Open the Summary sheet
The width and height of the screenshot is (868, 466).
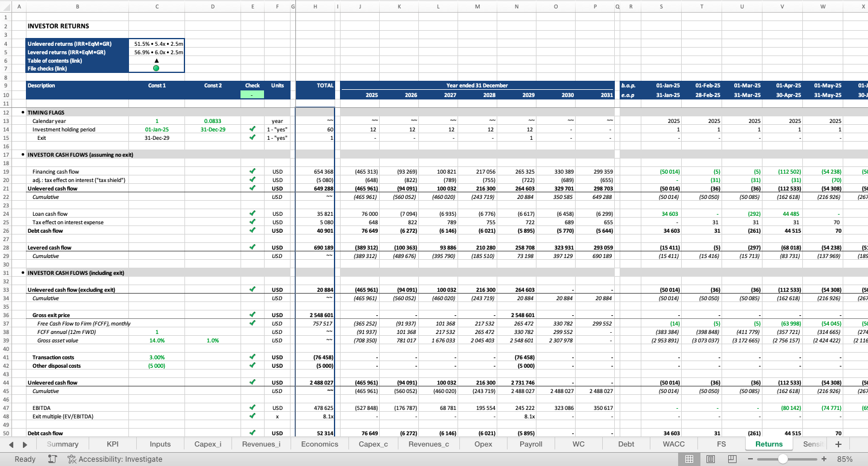(x=61, y=444)
